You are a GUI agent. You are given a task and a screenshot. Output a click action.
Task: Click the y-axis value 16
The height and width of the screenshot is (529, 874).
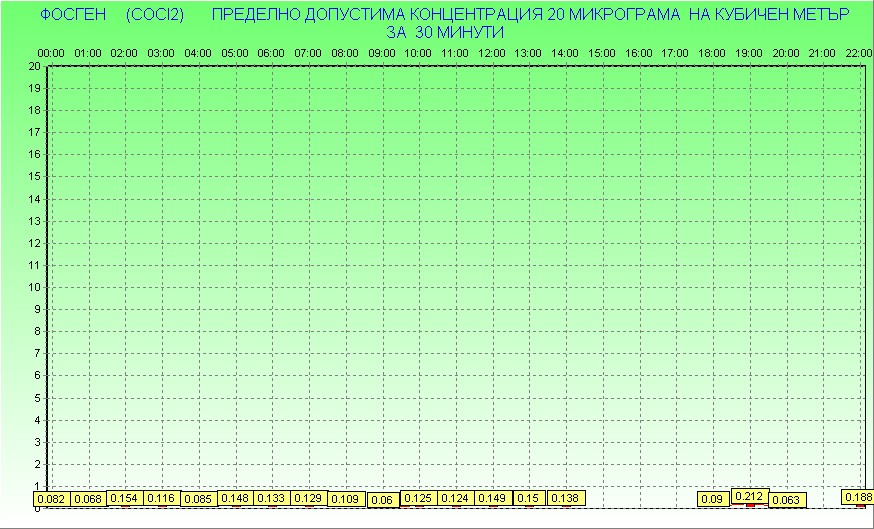point(35,154)
